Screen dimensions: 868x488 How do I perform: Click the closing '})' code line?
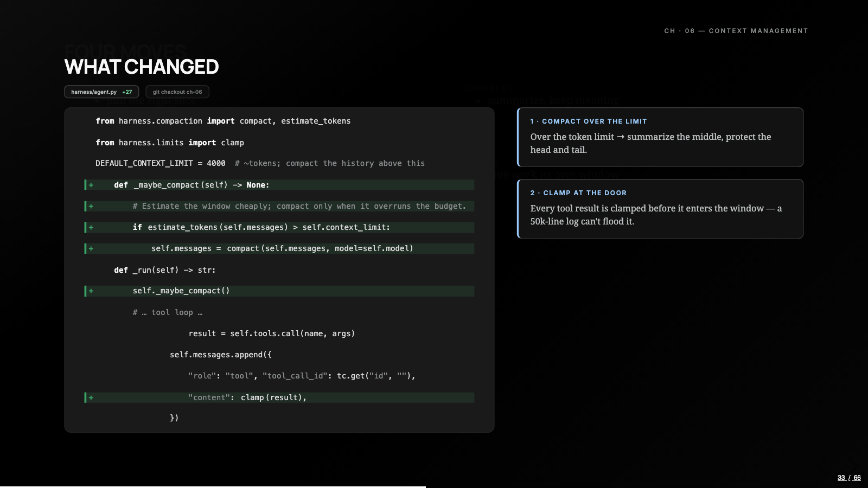[x=174, y=418]
